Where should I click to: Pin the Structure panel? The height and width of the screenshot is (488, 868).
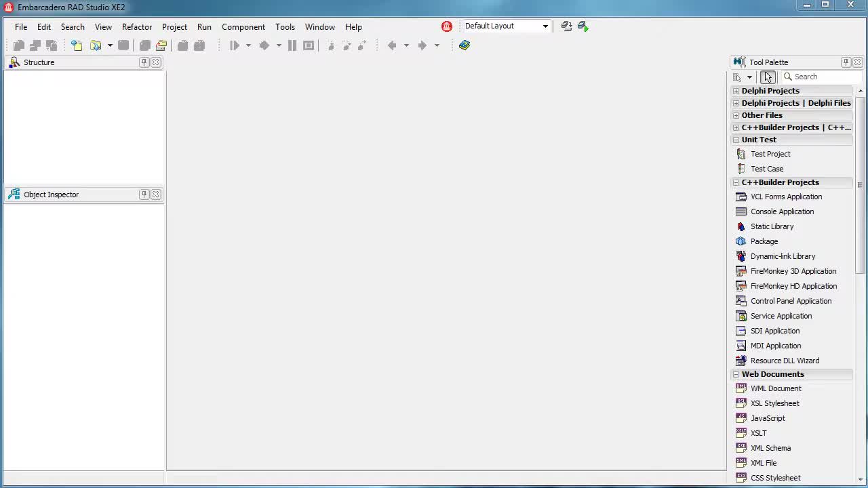(144, 62)
